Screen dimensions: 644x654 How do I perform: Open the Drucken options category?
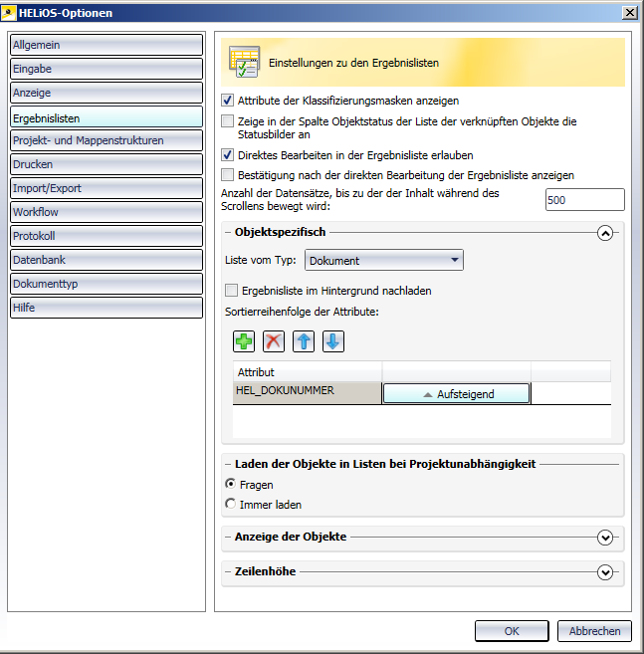[x=107, y=164]
